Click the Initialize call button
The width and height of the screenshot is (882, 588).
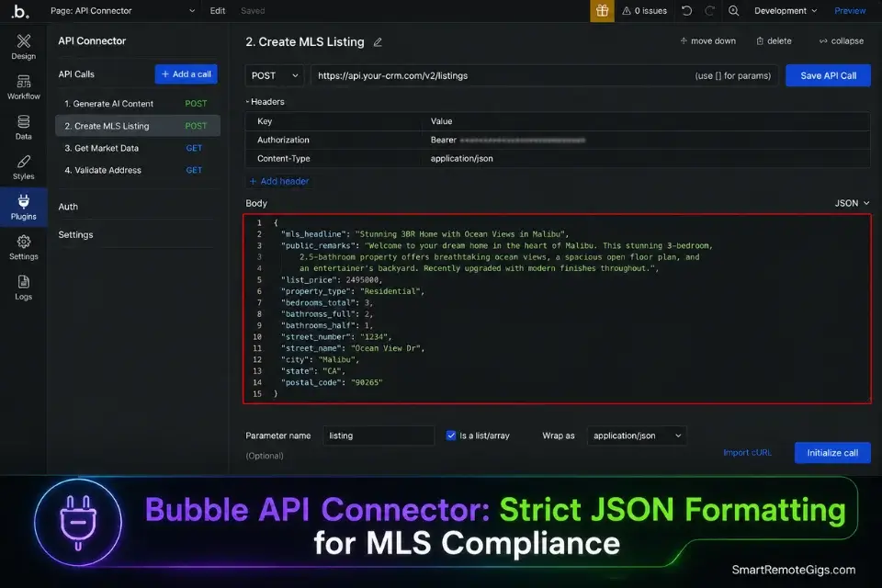coord(832,453)
